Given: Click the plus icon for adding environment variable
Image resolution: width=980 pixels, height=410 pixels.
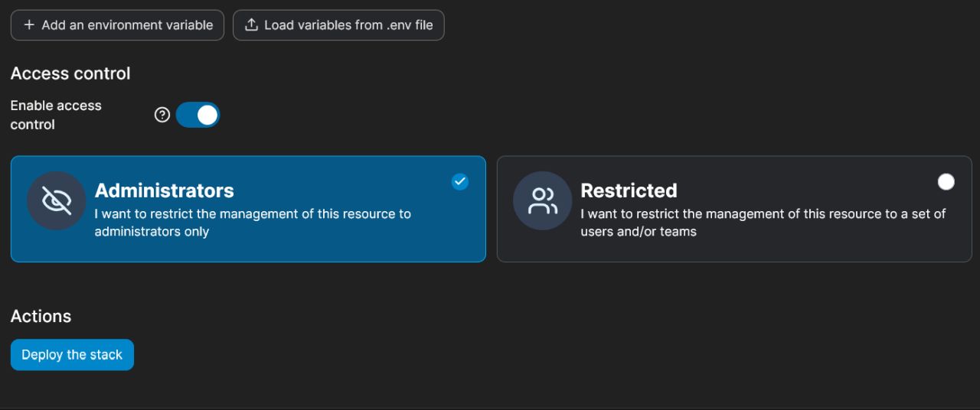Looking at the screenshot, I should (29, 24).
